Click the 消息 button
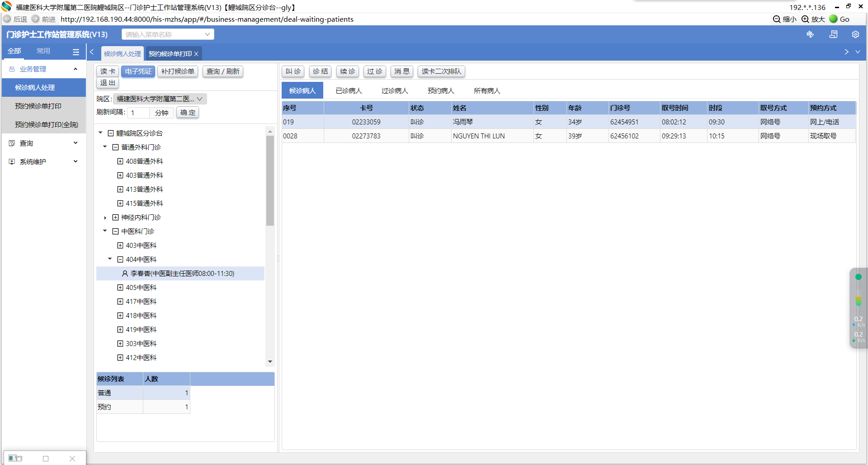The width and height of the screenshot is (868, 465). click(401, 71)
